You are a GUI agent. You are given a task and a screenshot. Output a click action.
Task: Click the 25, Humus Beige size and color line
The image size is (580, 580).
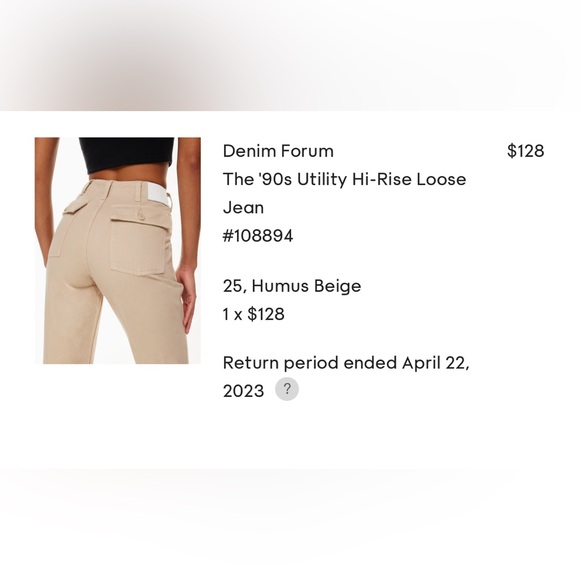[292, 286]
